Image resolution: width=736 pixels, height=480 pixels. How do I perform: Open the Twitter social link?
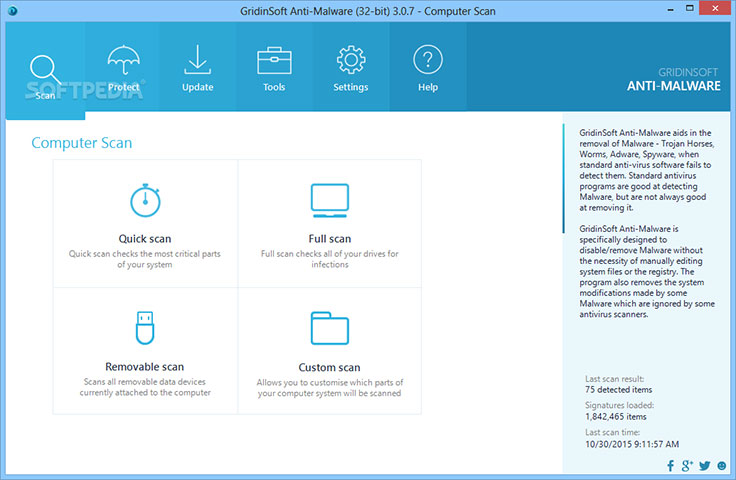coord(705,465)
